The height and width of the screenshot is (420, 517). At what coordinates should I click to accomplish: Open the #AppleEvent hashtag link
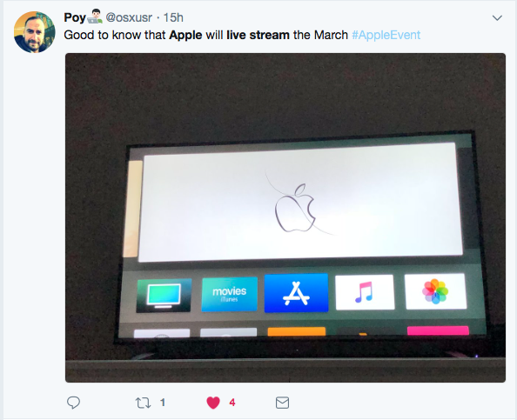386,35
